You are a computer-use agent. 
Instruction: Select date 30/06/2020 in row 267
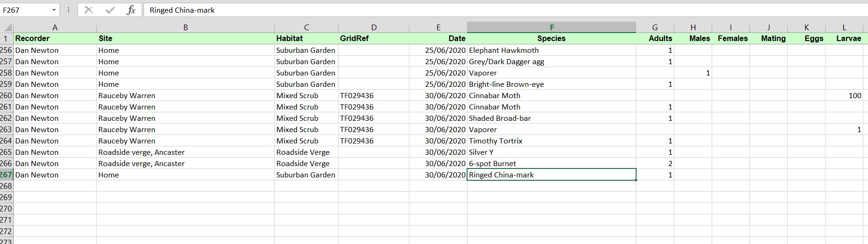tap(438, 175)
